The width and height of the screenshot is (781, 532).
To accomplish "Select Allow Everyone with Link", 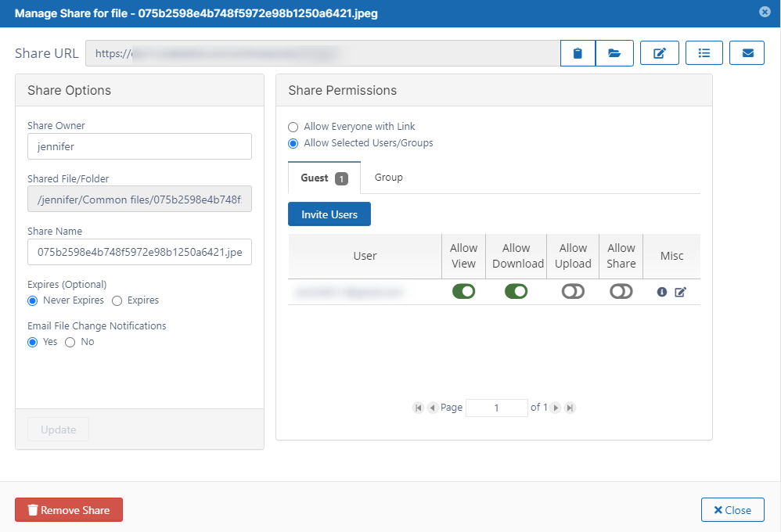I will coord(293,127).
